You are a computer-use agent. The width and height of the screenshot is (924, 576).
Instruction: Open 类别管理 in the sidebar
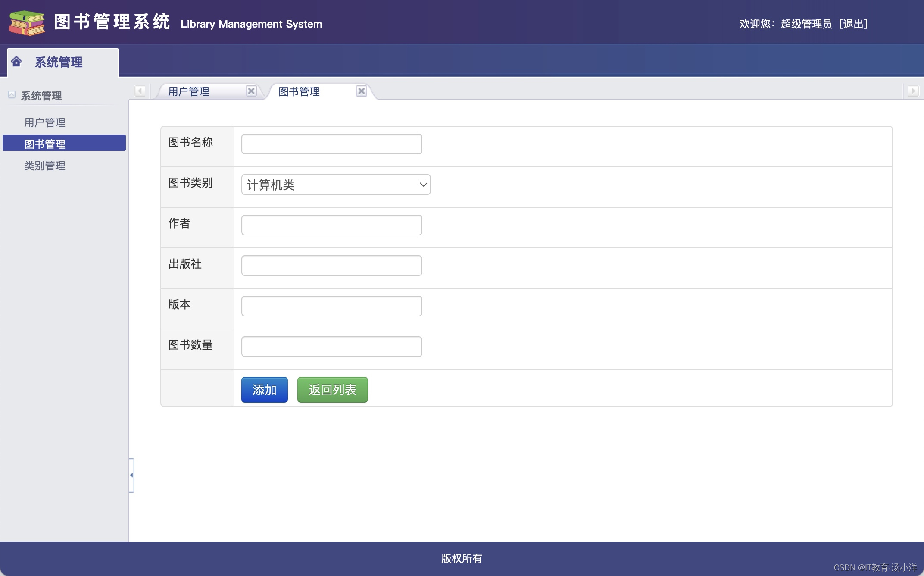[45, 166]
